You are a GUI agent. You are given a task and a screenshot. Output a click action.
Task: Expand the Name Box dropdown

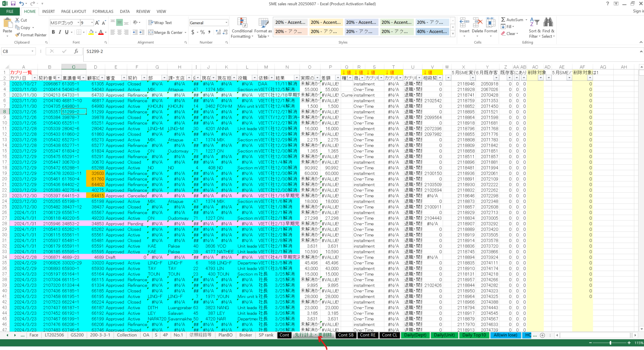click(x=33, y=51)
